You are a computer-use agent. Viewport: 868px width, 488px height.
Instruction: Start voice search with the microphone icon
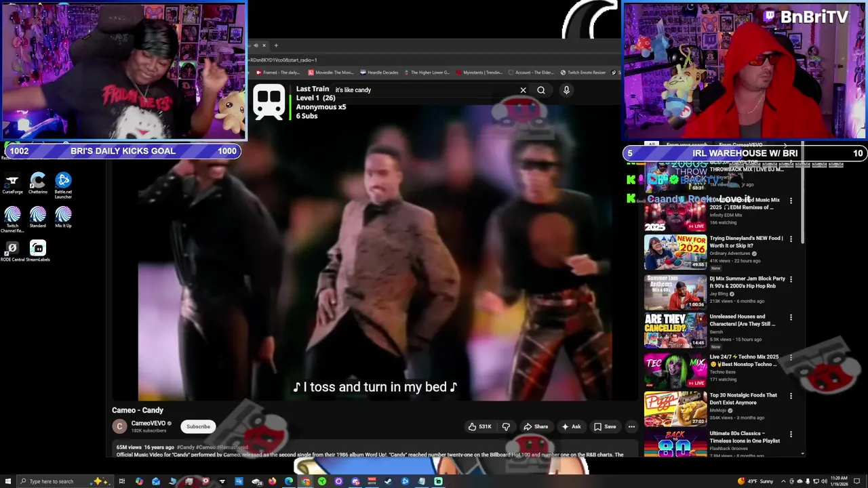[566, 90]
